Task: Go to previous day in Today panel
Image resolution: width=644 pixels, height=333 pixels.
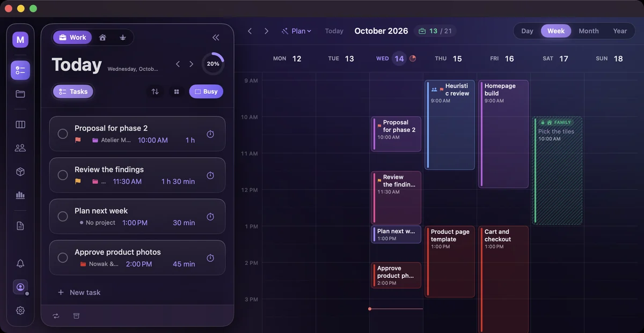Action: click(x=178, y=64)
